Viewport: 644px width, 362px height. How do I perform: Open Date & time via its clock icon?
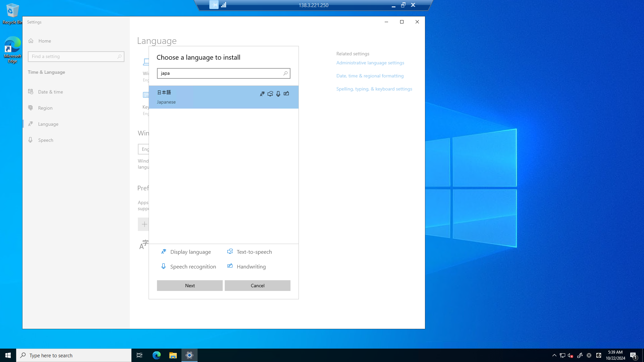click(x=31, y=92)
